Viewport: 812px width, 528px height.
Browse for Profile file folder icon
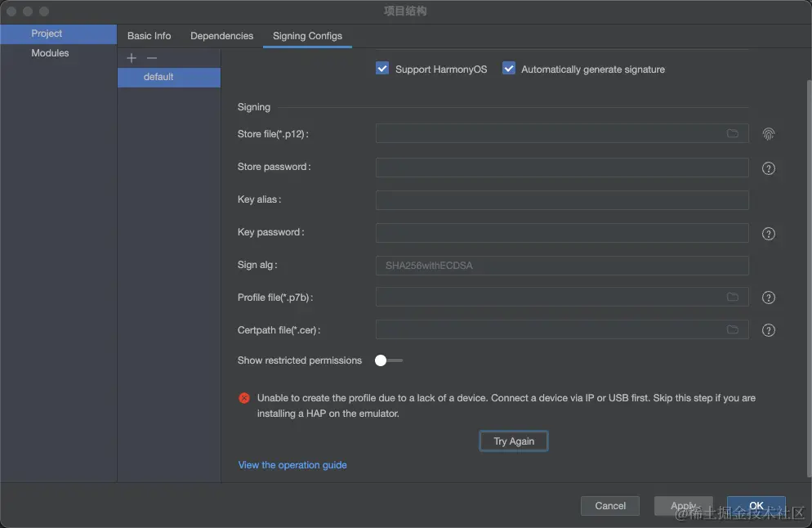[x=732, y=297]
